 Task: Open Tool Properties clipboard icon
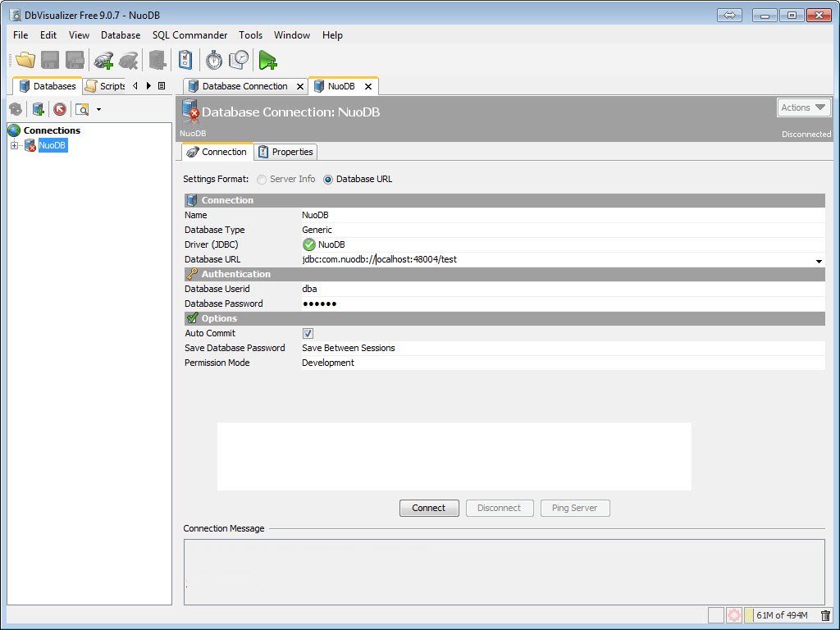185,60
